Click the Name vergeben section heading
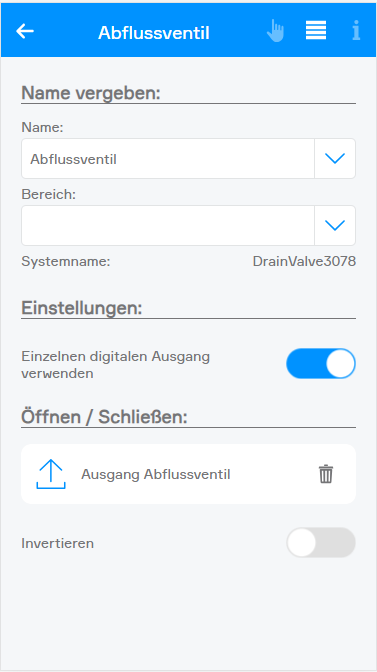377x672 pixels. tap(91, 93)
